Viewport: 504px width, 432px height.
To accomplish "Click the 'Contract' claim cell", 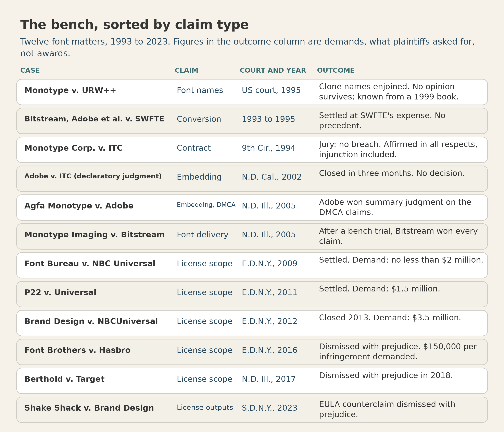I will point(194,148).
